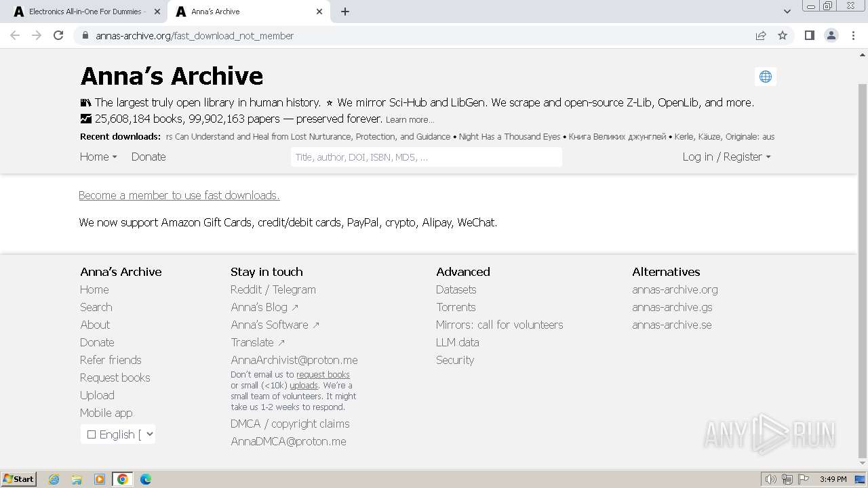Open the LLM data link
The width and height of the screenshot is (868, 488).
(x=458, y=342)
